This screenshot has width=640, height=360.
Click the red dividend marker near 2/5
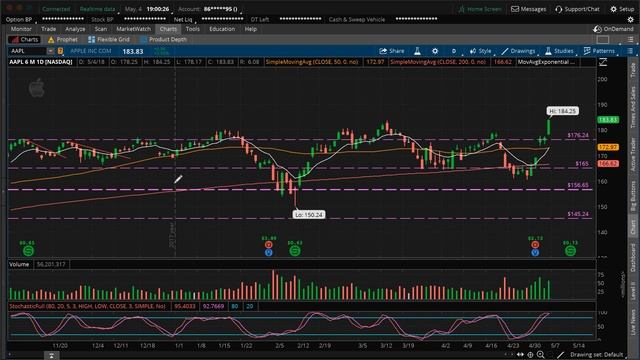point(269,244)
